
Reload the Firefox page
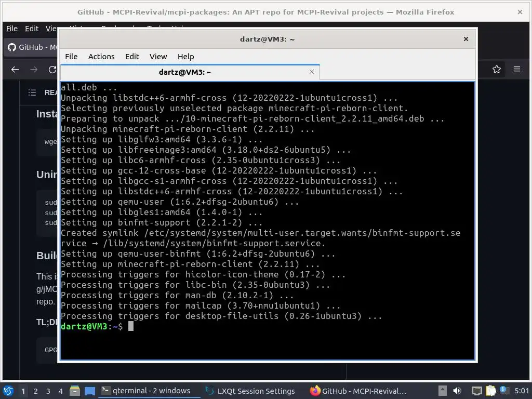[52, 70]
